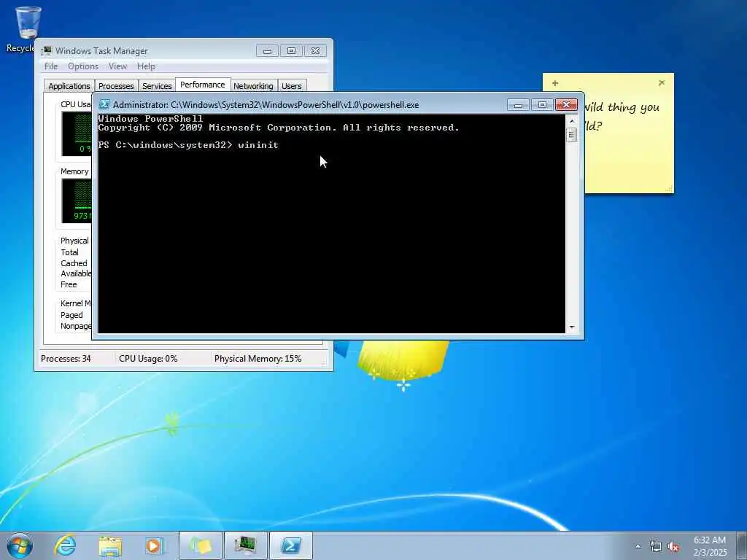Open the muted volume tray icon

tap(673, 547)
